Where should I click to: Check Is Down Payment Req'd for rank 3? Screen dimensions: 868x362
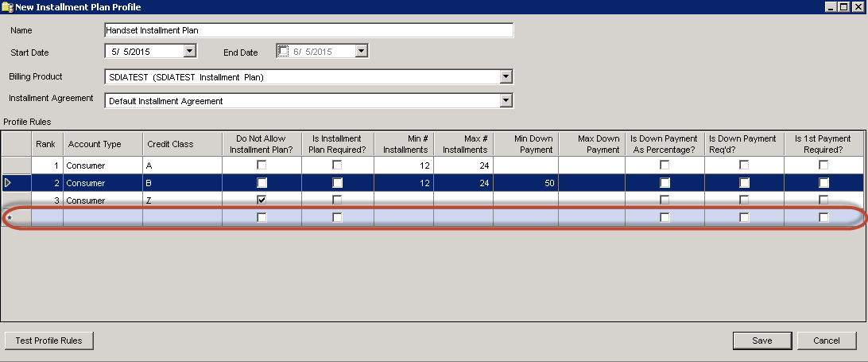tap(744, 200)
